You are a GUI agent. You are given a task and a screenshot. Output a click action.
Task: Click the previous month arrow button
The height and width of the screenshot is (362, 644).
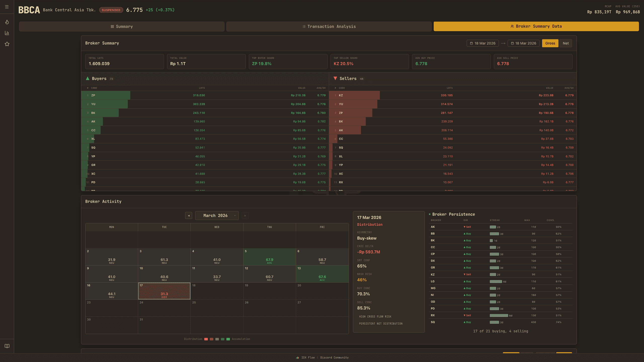pos(188,215)
